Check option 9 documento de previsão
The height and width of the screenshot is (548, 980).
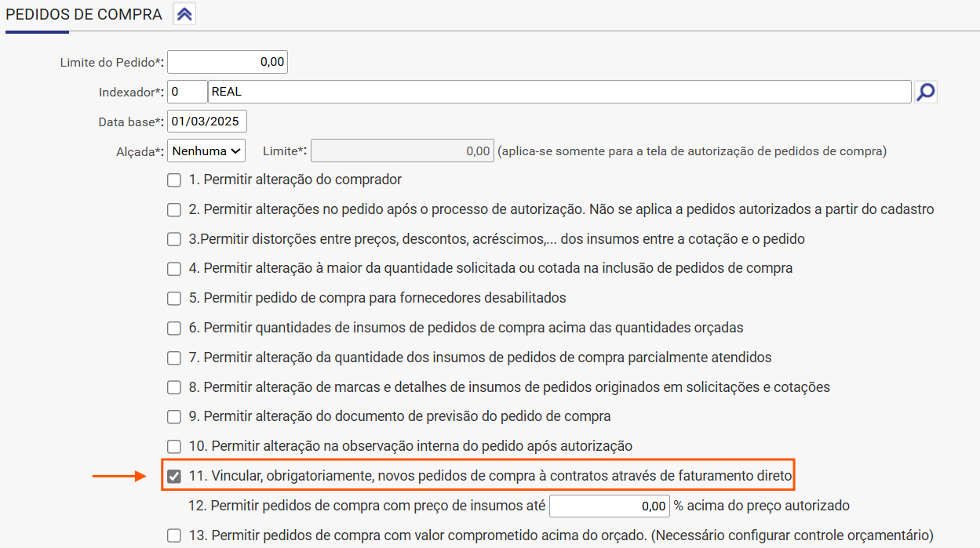(x=174, y=417)
